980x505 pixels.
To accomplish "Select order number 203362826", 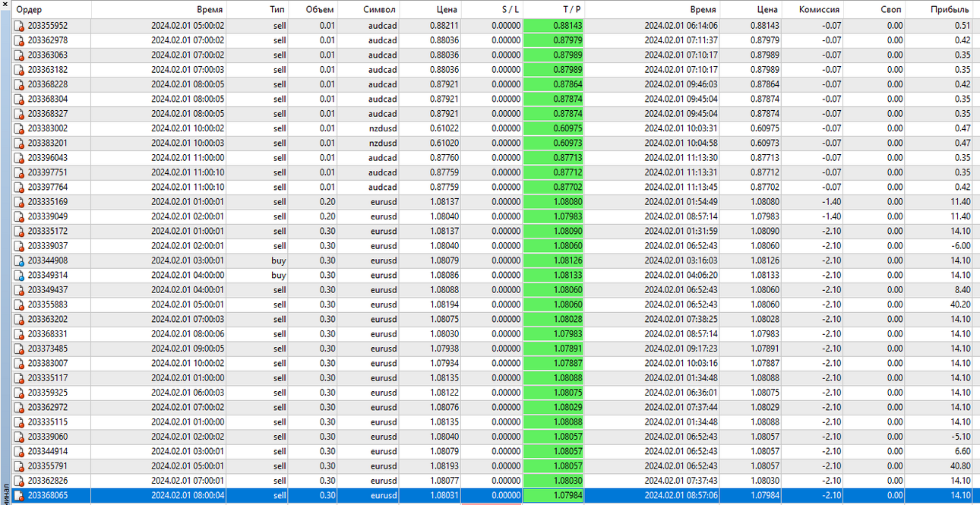I will click(x=48, y=481).
